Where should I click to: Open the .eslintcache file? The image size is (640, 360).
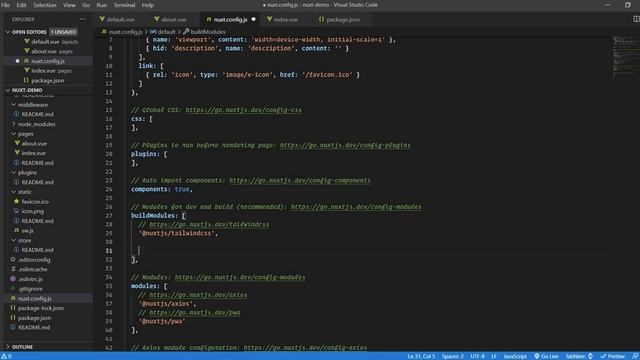pyautogui.click(x=33, y=269)
